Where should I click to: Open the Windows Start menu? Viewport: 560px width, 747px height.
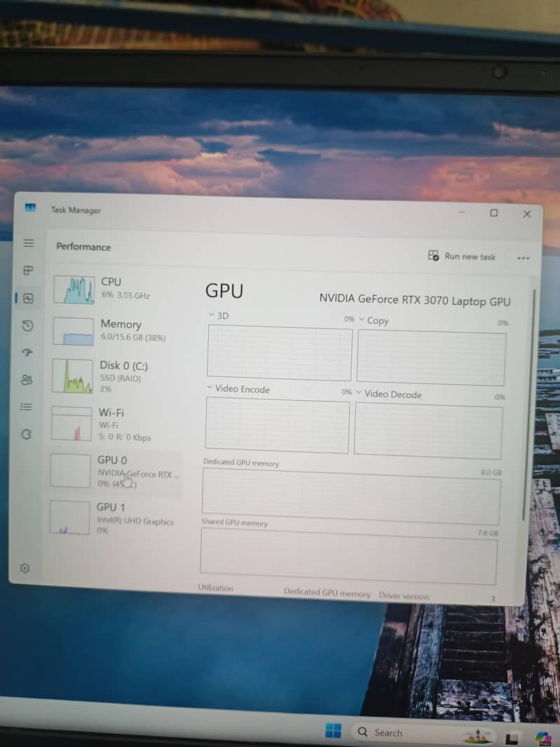[x=333, y=730]
